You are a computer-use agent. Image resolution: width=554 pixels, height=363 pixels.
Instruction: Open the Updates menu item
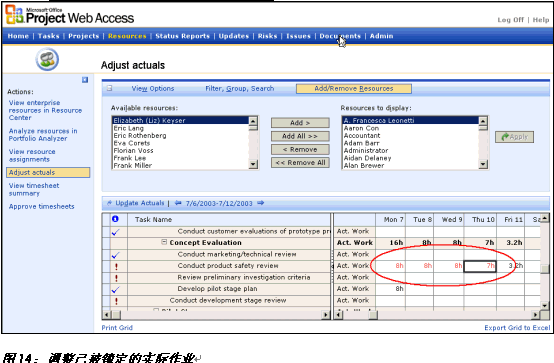click(x=234, y=36)
